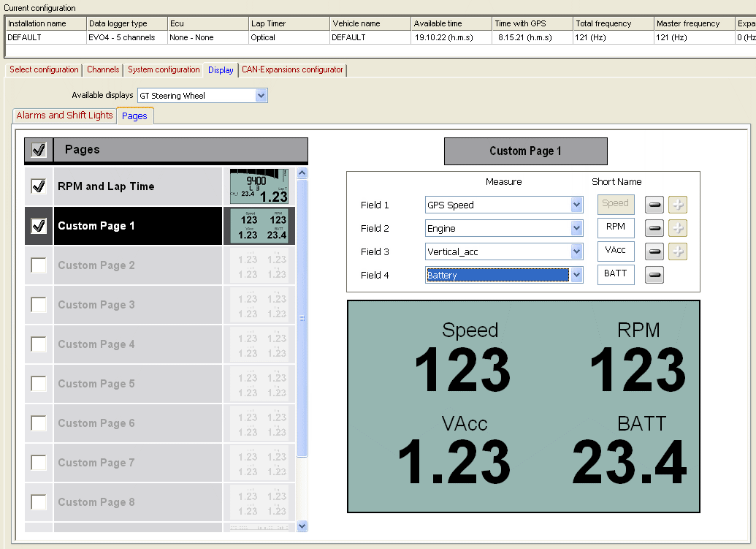Open the System configuration tab
Image resolution: width=756 pixels, height=549 pixels.
(164, 69)
